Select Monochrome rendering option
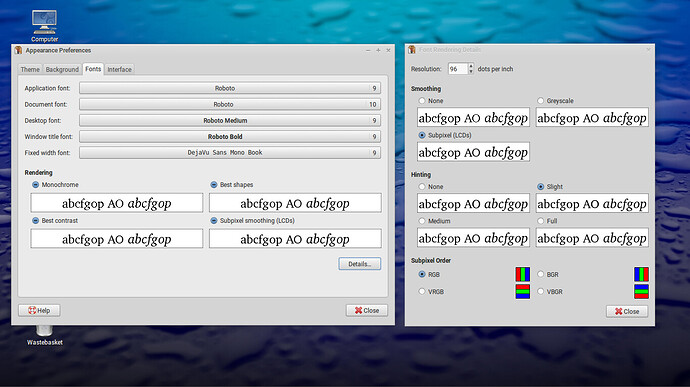The width and height of the screenshot is (690, 387). tap(36, 185)
